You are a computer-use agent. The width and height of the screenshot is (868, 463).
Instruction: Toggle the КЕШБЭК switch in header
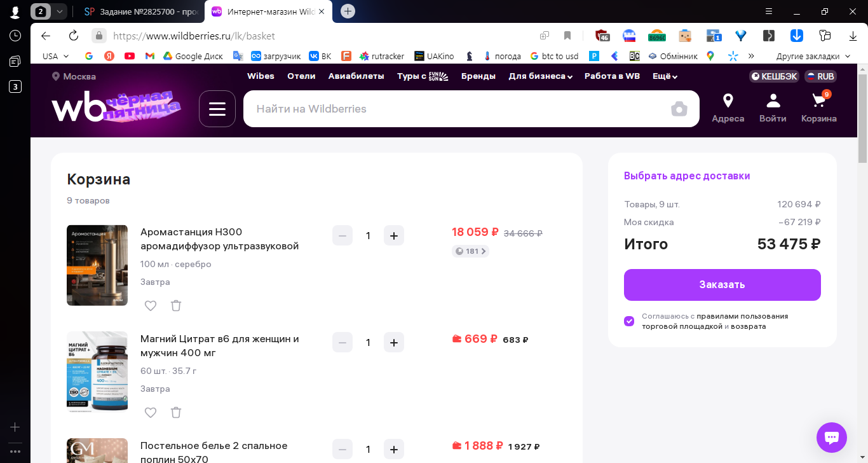tap(774, 76)
